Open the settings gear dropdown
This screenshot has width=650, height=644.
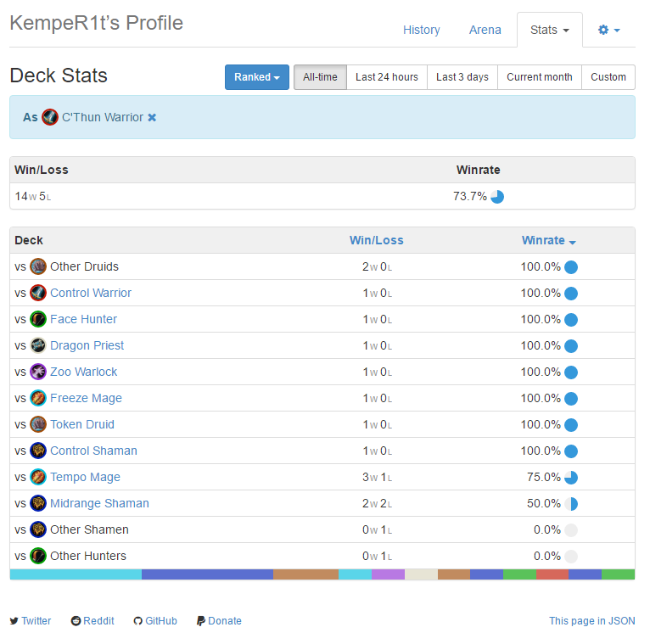608,30
